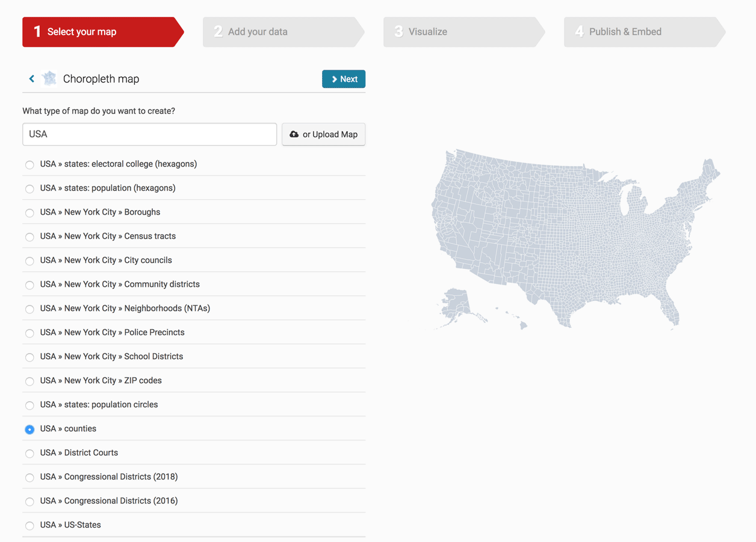
Task: Go to the Visualize step
Action: 464,32
